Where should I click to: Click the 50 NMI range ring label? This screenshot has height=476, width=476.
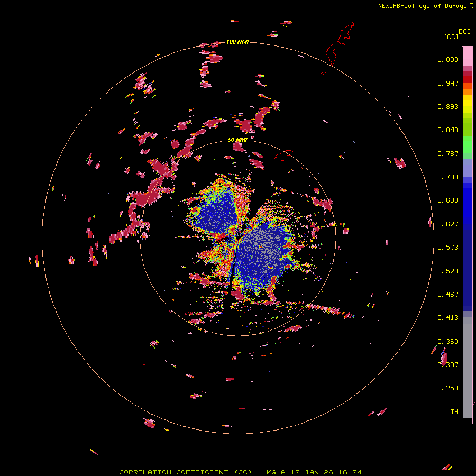click(237, 140)
